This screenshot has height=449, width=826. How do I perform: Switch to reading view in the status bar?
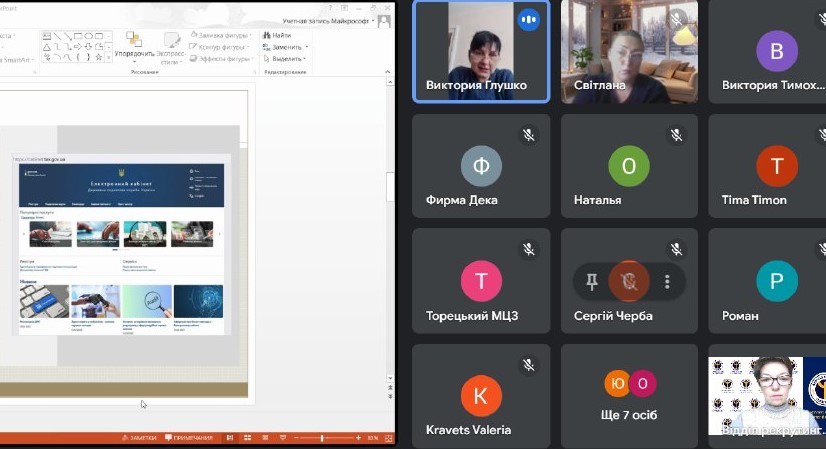coord(263,438)
